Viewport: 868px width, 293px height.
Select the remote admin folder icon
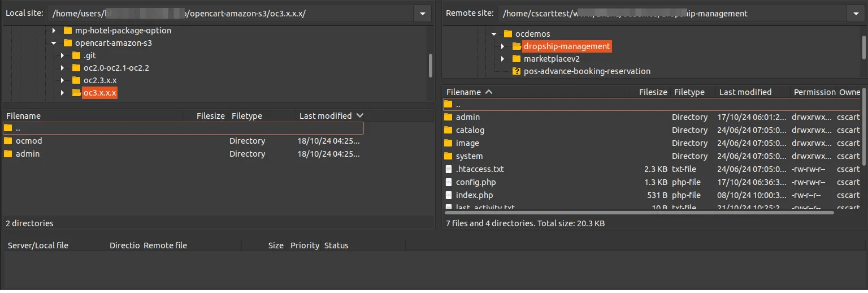(x=449, y=117)
